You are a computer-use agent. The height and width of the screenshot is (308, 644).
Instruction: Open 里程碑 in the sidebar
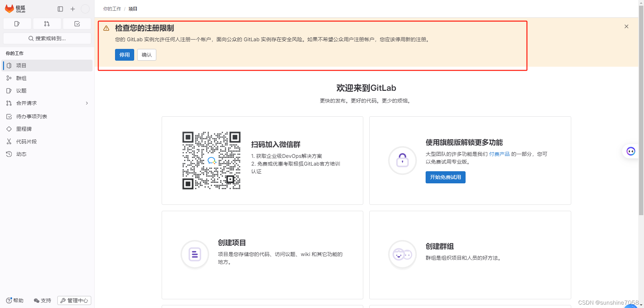[x=47, y=129]
